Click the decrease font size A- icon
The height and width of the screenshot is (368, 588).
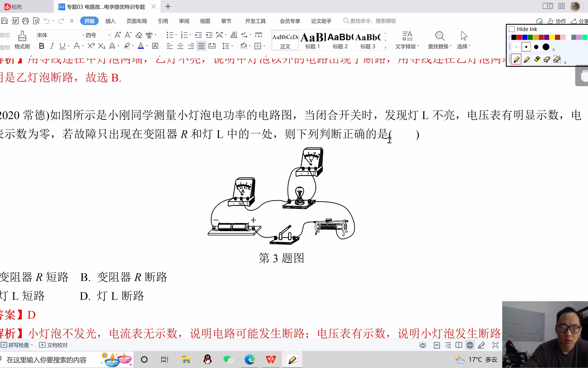coord(128,35)
